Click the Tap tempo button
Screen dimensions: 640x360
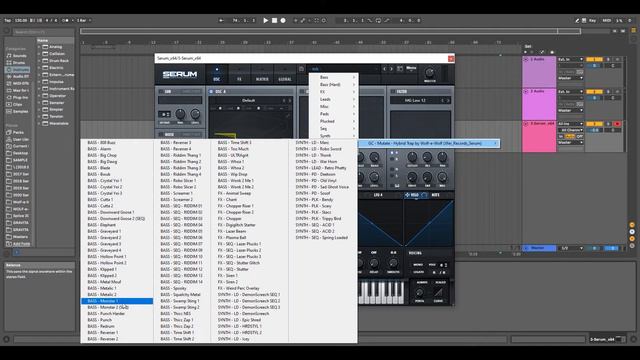click(x=7, y=20)
